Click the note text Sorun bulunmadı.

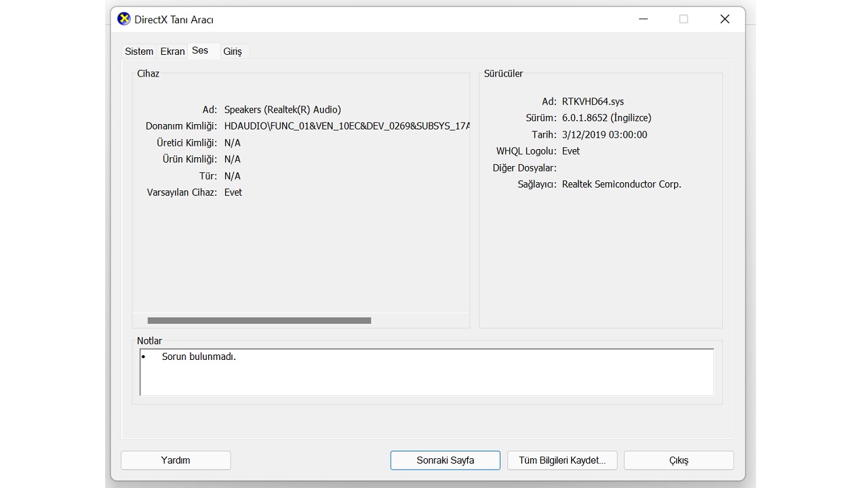[199, 357]
